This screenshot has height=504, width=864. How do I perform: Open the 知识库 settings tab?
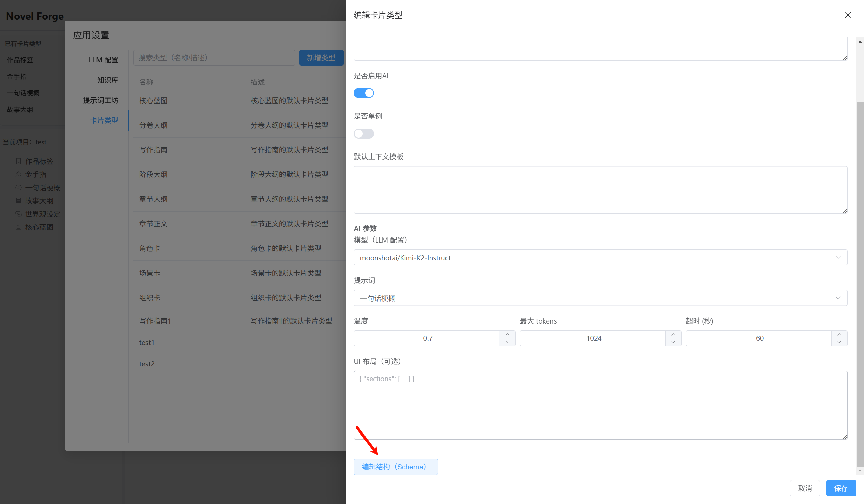107,80
